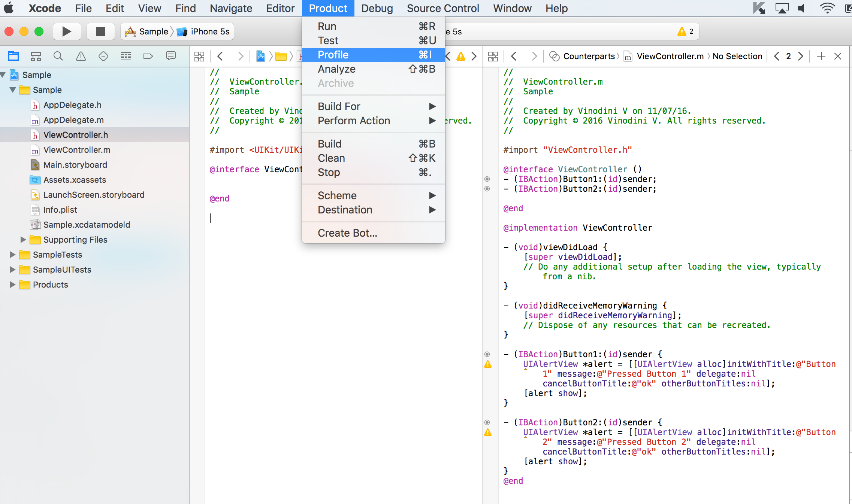Screen dimensions: 852x504
Task: Collapse the Sample project group
Action: pos(4,75)
